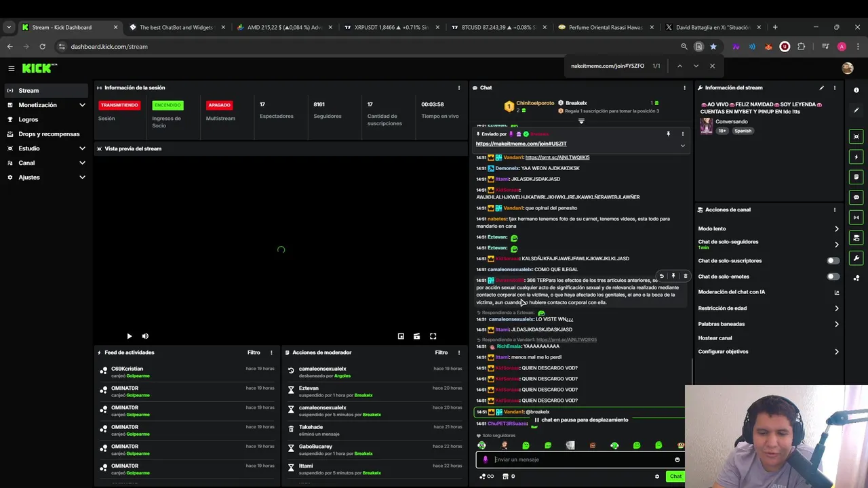Click the user avatar at top right

pyautogui.click(x=847, y=68)
